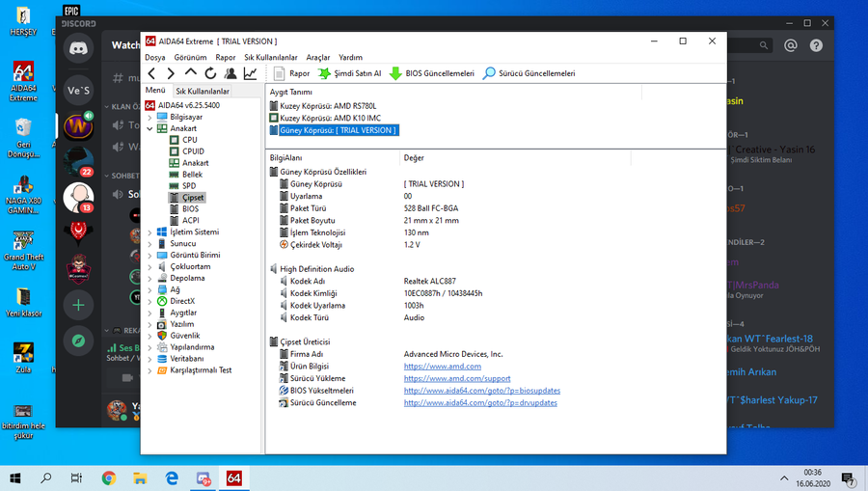Collapse the Anakart tree node
Viewport: 868px width, 491px height.
150,128
